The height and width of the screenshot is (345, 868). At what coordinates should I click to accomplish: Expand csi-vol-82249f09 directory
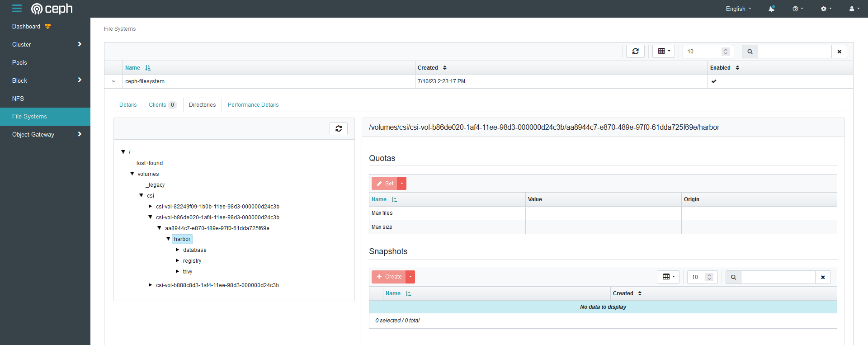(150, 206)
